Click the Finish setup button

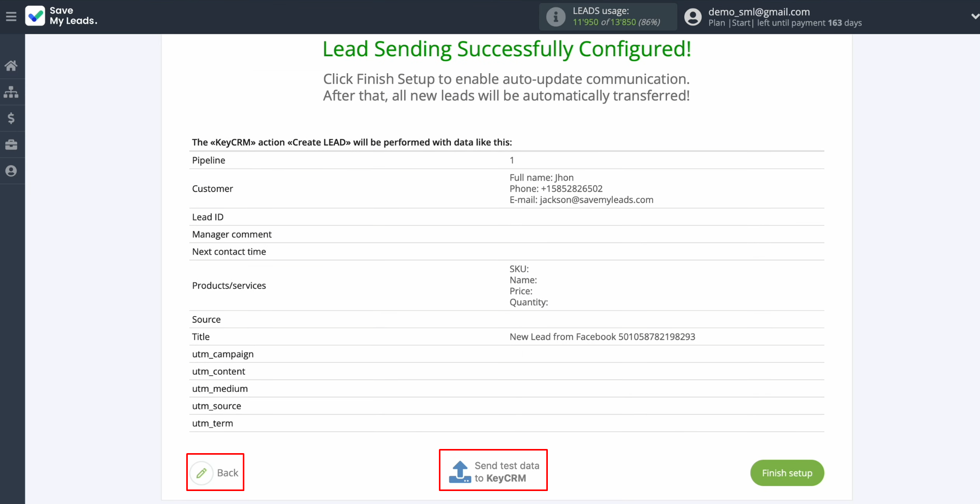787,473
